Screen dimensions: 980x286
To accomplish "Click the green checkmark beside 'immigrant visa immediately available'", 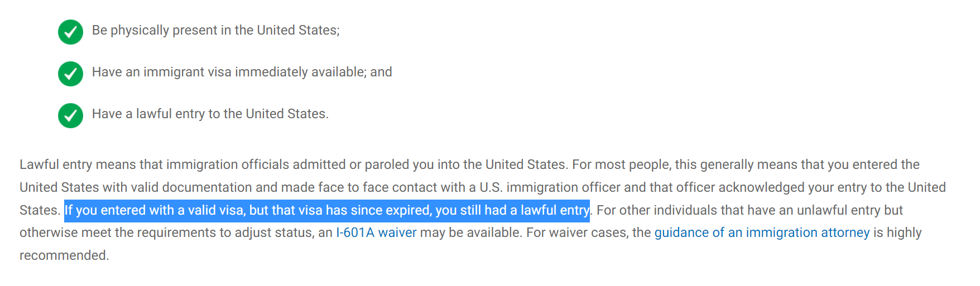I will pyautogui.click(x=70, y=74).
